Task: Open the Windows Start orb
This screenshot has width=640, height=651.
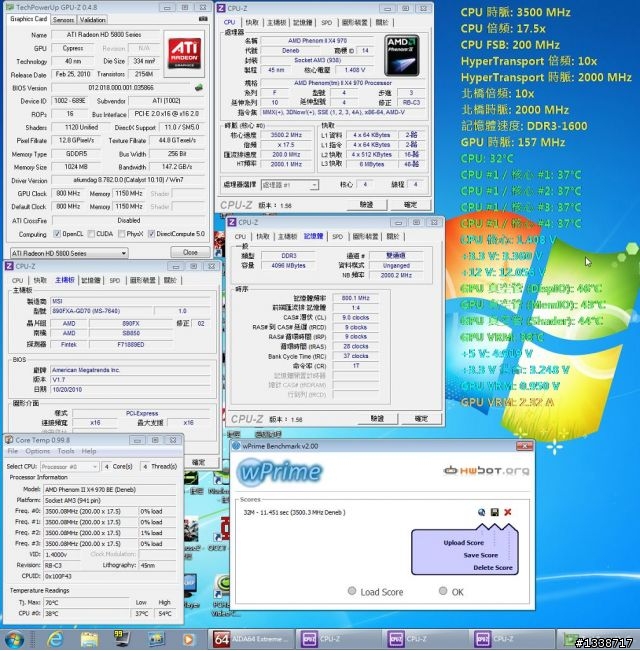Action: click(14, 639)
